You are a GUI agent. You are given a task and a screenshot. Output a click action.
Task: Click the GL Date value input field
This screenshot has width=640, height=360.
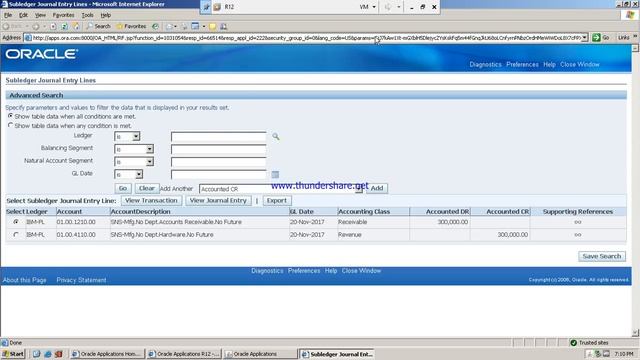click(x=219, y=175)
